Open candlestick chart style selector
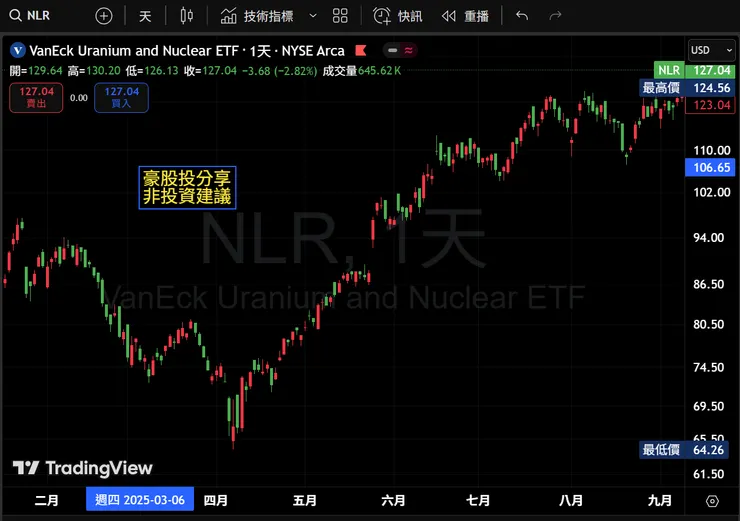This screenshot has height=521, width=740. tap(186, 16)
